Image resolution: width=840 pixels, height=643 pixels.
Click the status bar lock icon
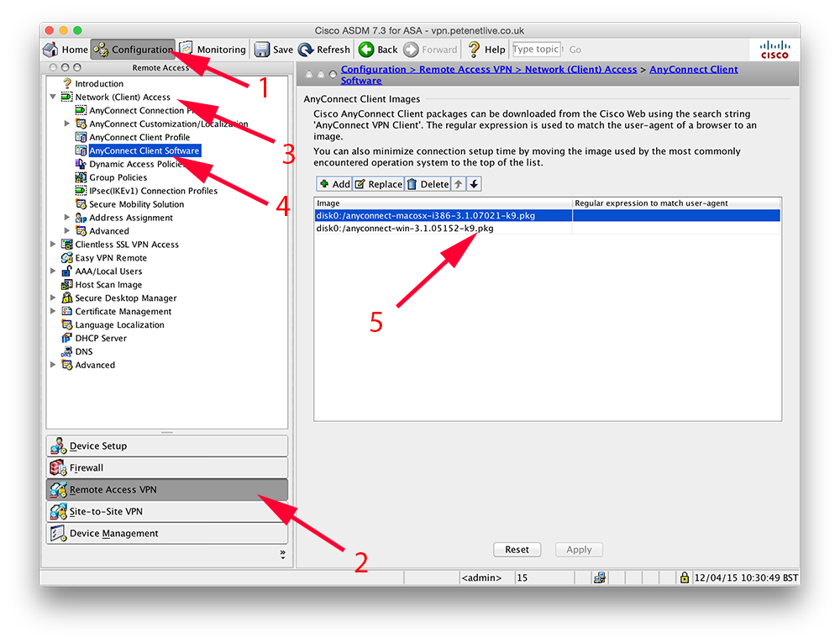[684, 577]
